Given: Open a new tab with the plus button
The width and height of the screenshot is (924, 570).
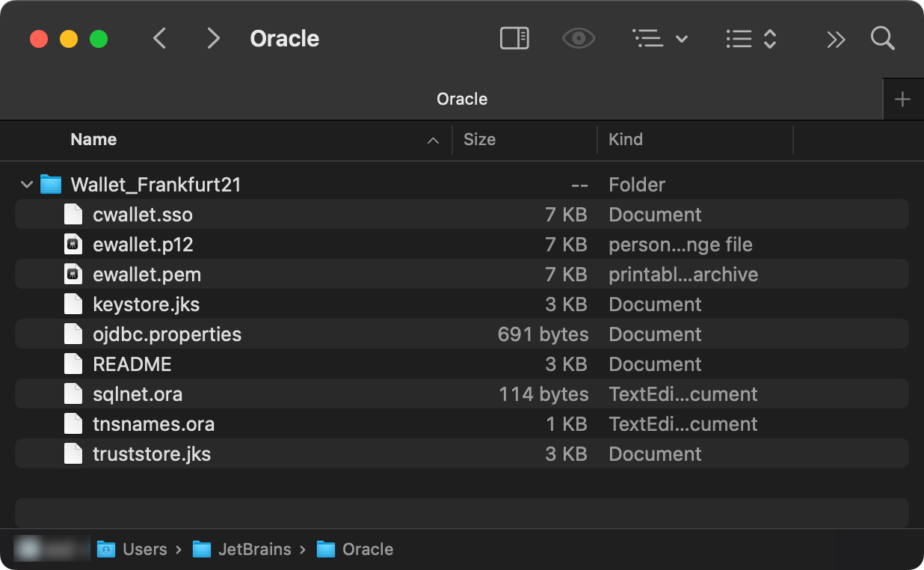Looking at the screenshot, I should (x=903, y=99).
